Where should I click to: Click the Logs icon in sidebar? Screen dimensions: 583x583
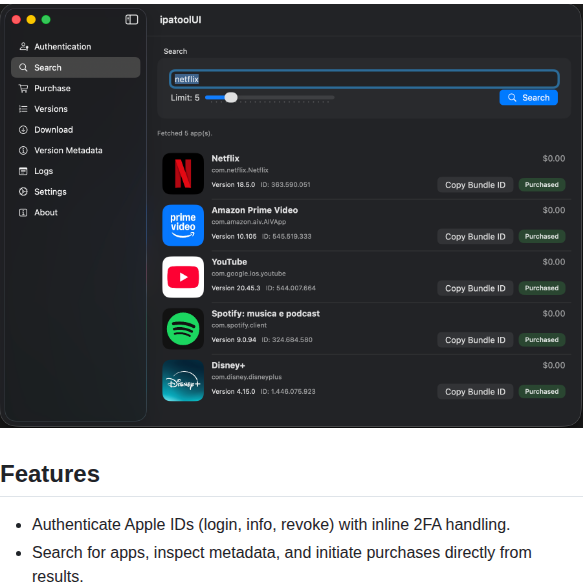23,171
